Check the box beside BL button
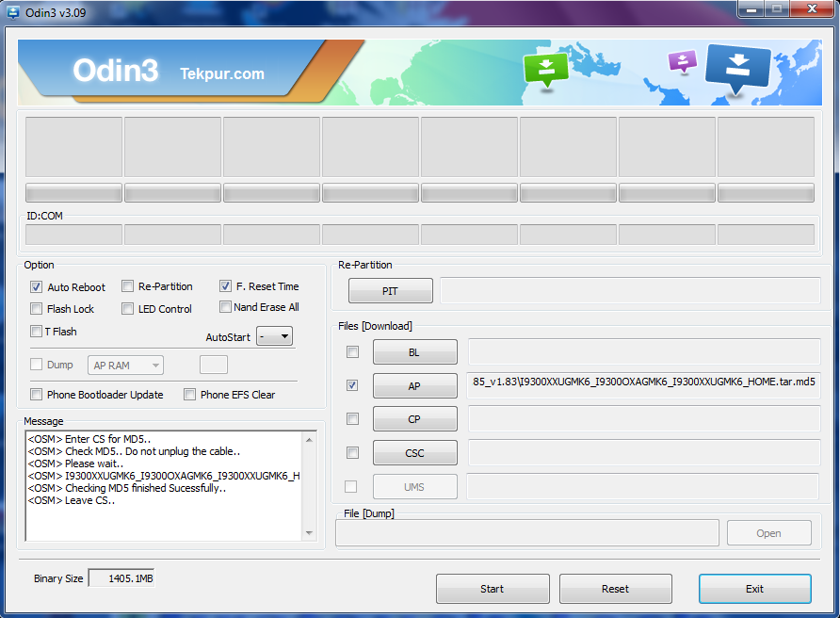840x618 pixels. pyautogui.click(x=352, y=352)
